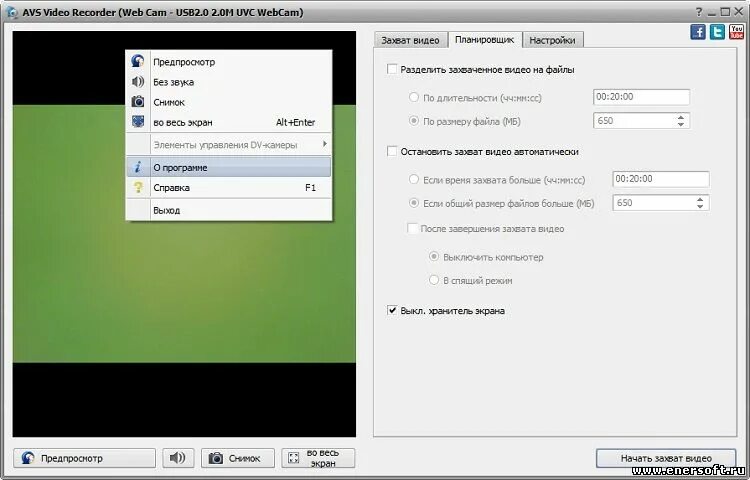Increase file size split value stepper up

point(681,117)
